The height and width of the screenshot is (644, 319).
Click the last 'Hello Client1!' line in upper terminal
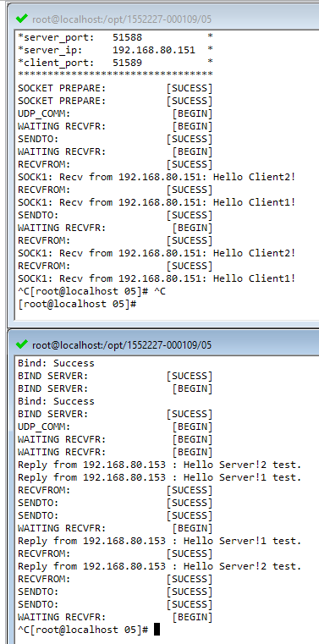click(157, 278)
